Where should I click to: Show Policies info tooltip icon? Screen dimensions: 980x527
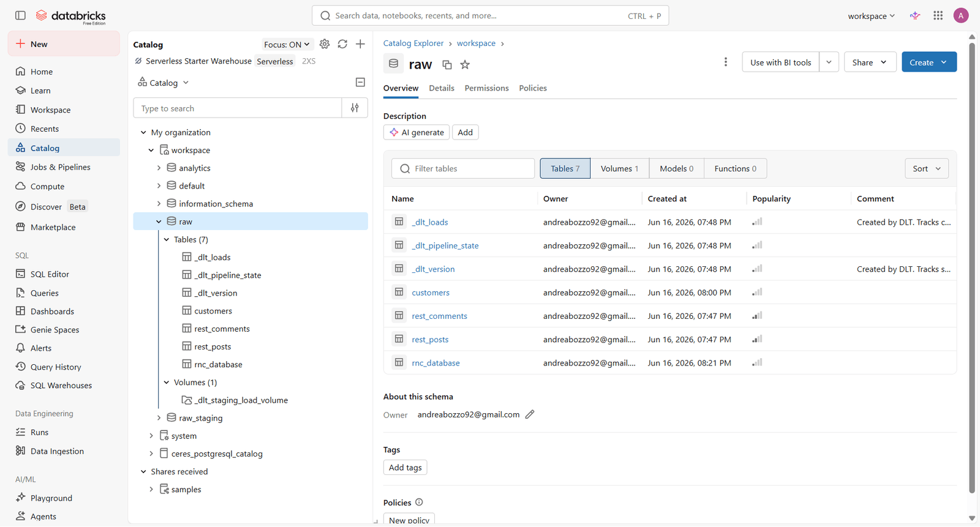pos(419,503)
